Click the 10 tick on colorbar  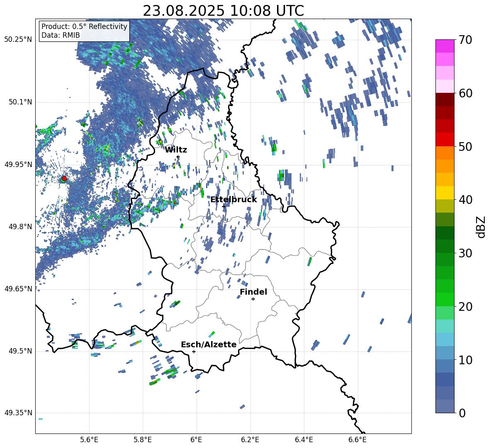click(x=465, y=360)
